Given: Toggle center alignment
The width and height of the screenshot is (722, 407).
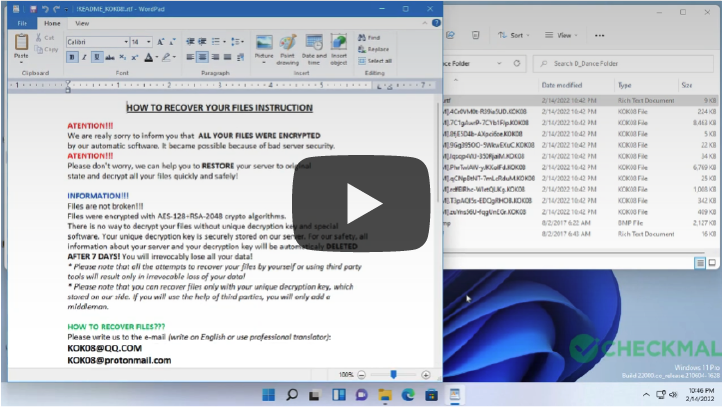Looking at the screenshot, I should pyautogui.click(x=202, y=57).
